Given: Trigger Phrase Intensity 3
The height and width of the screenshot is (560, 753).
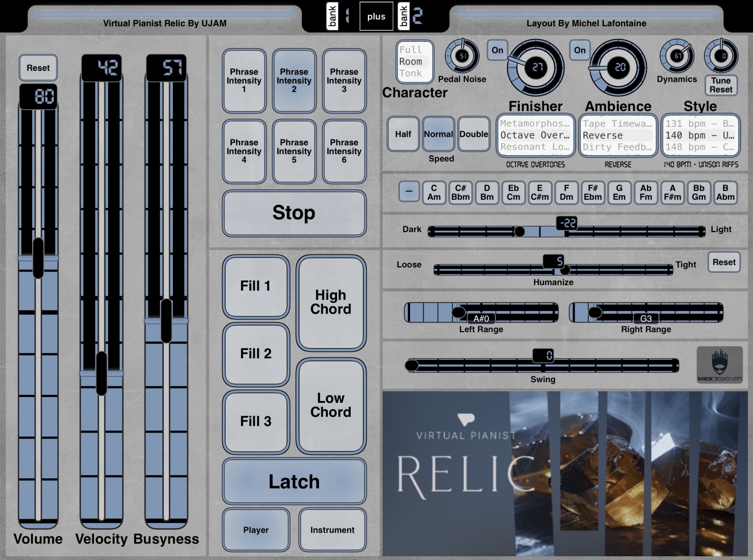Looking at the screenshot, I should 344,81.
